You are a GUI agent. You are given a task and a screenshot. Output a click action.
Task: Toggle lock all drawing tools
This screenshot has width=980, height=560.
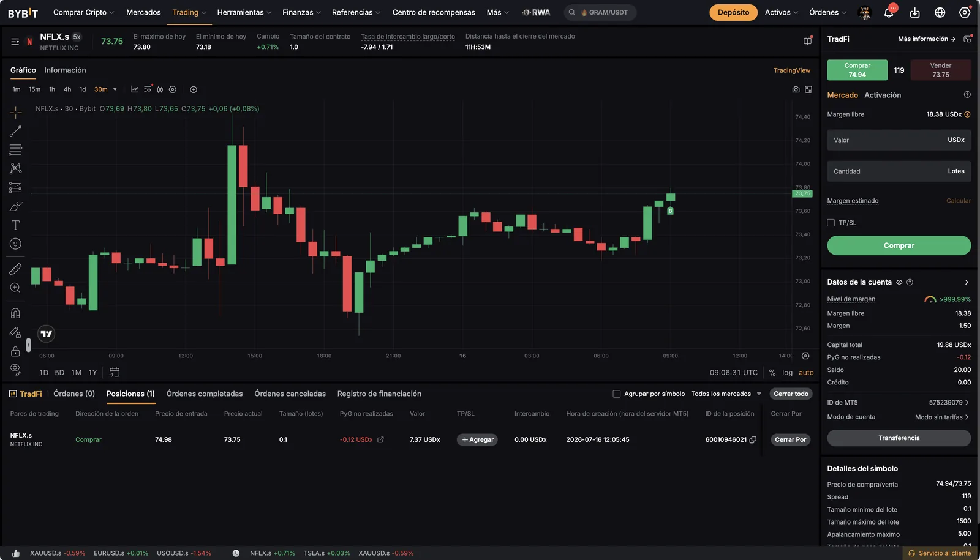pos(15,351)
